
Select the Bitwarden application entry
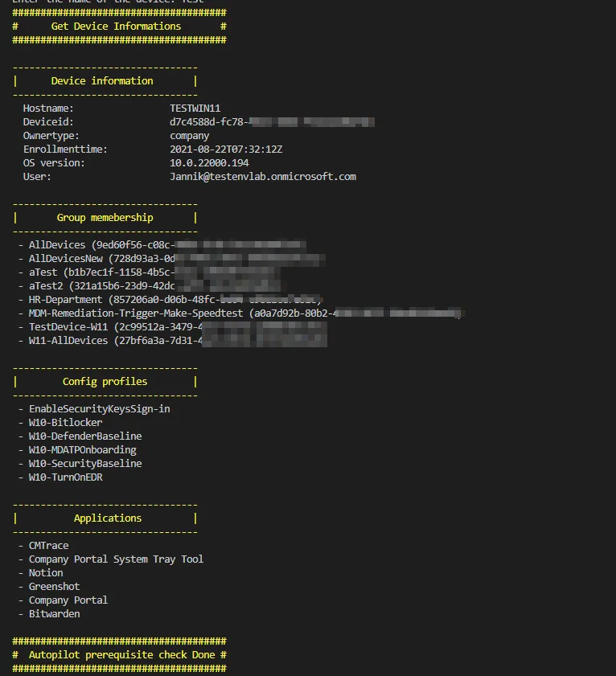(49, 614)
